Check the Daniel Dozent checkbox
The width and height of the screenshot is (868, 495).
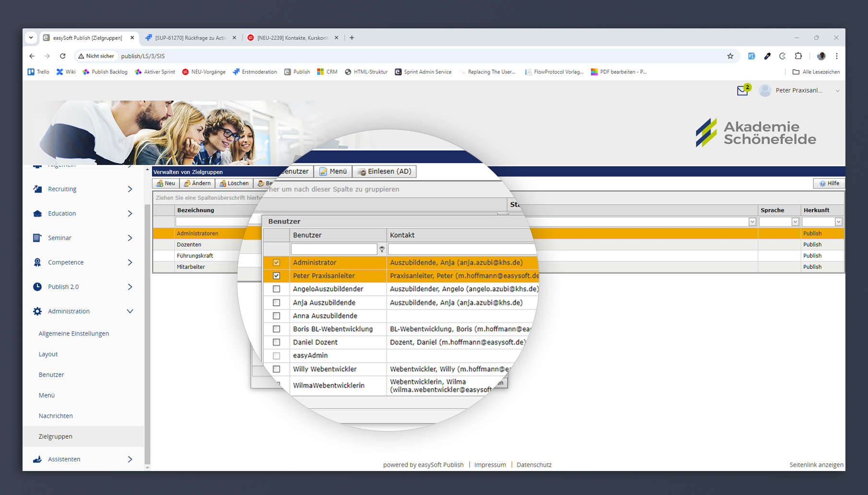(x=276, y=342)
